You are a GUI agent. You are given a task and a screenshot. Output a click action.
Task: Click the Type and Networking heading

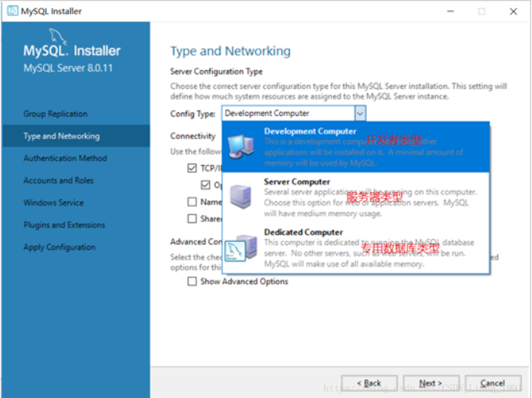pyautogui.click(x=231, y=51)
